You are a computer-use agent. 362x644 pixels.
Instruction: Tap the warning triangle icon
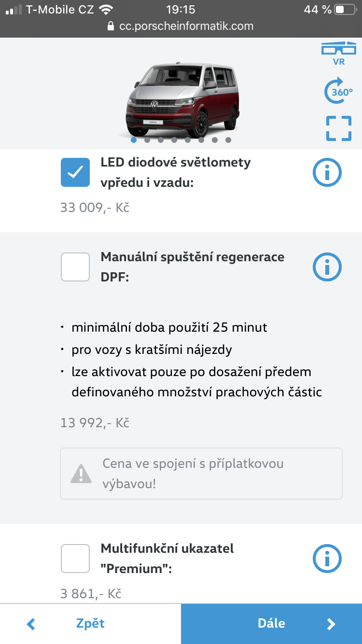(x=81, y=473)
